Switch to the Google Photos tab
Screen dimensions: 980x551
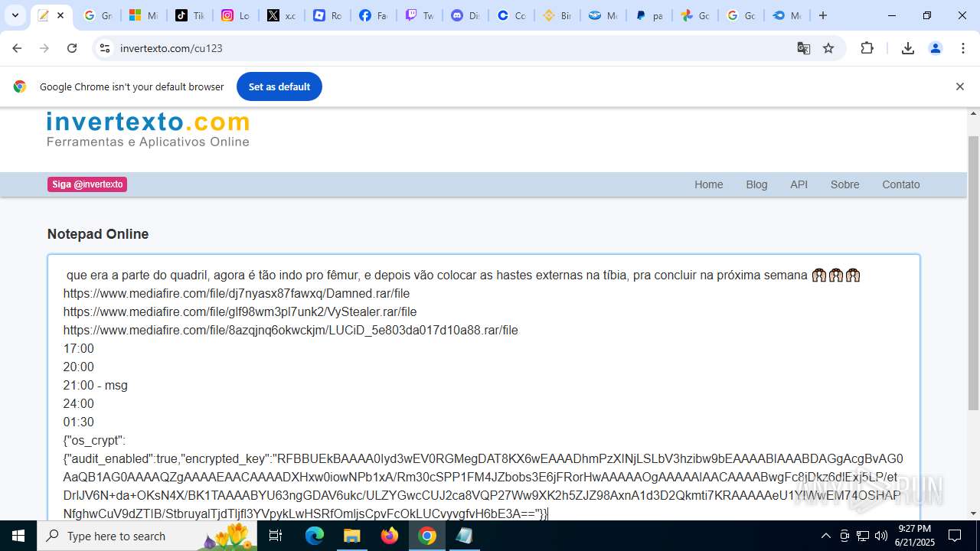694,15
